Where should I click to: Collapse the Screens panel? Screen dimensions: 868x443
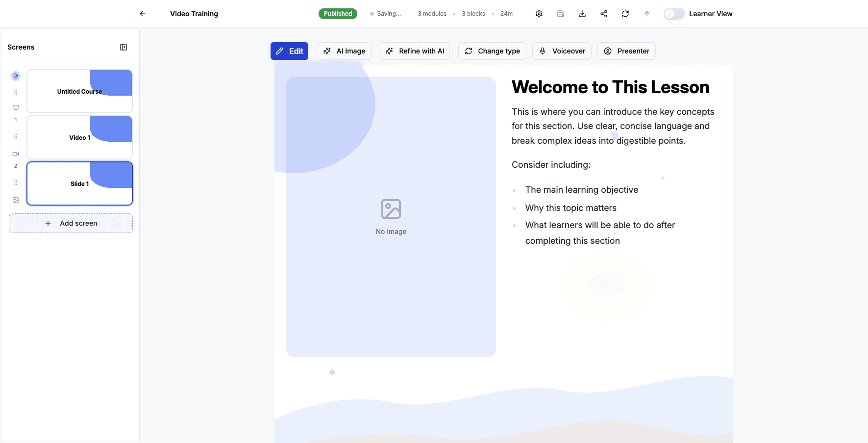123,47
